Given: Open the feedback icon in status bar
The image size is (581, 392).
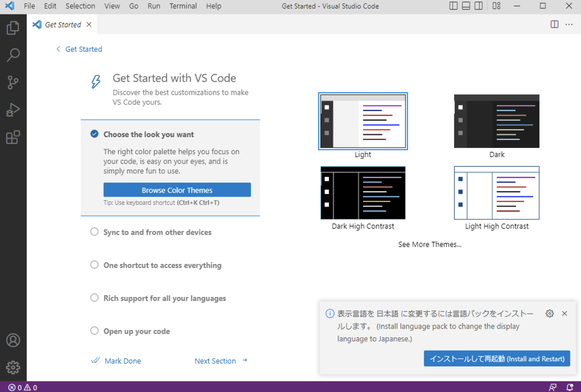Looking at the screenshot, I should tap(552, 387).
